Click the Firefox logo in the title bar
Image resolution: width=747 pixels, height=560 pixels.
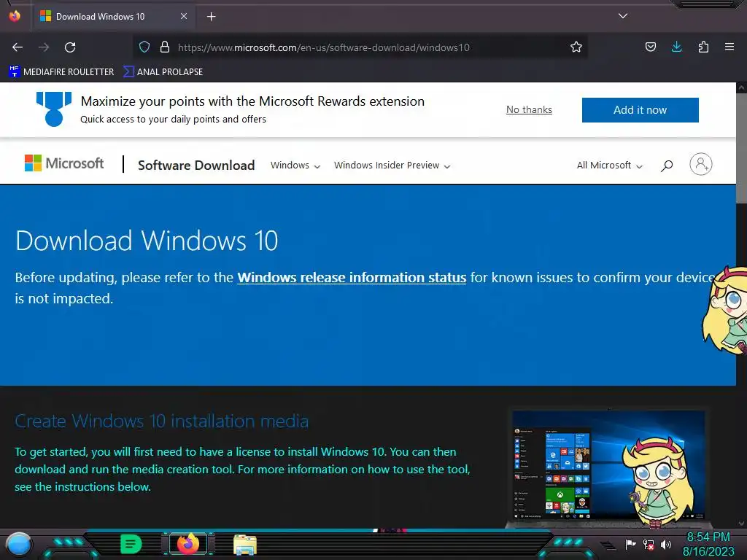tap(15, 16)
